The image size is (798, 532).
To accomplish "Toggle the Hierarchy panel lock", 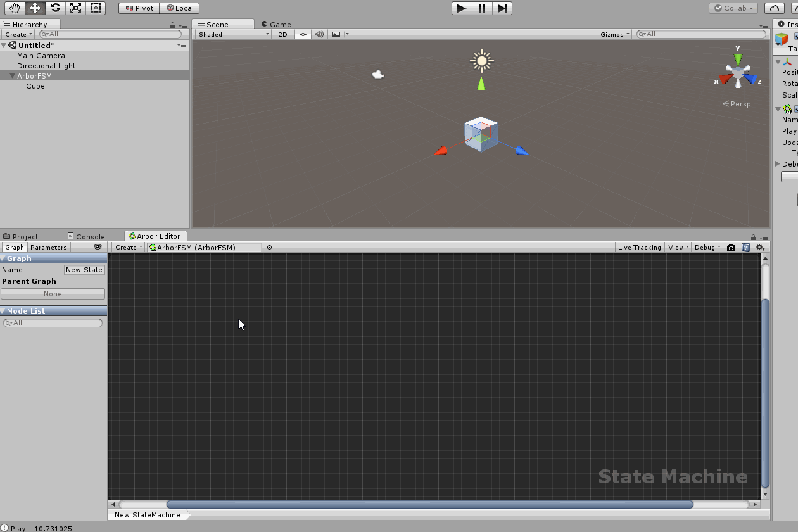I will point(172,25).
